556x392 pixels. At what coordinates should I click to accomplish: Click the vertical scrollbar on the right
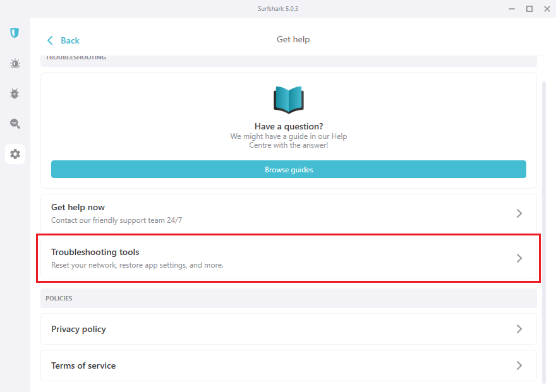(545, 227)
